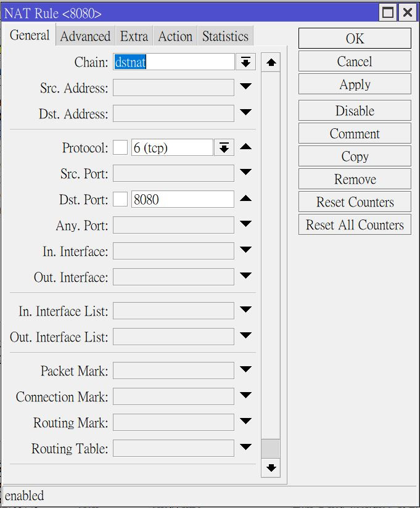
Task: Click Reset Counters button
Action: 355,202
